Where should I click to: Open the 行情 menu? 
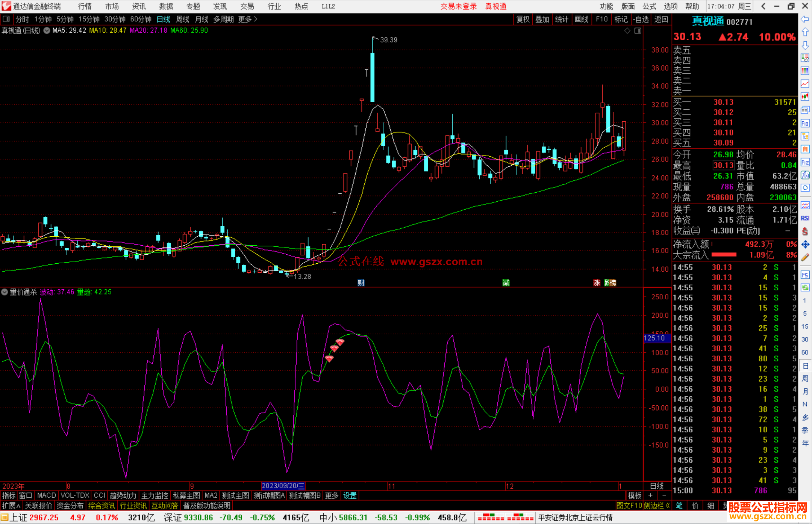pyautogui.click(x=85, y=6)
